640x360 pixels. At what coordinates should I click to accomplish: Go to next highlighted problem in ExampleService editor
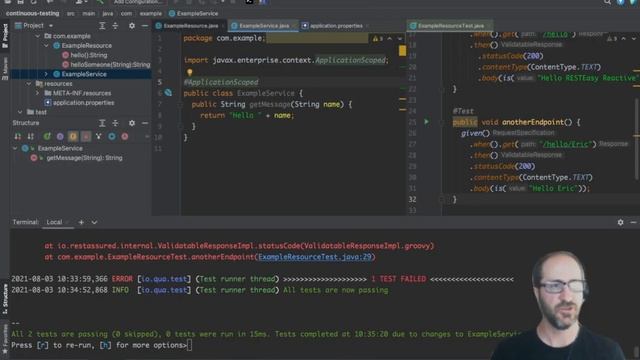(400, 39)
